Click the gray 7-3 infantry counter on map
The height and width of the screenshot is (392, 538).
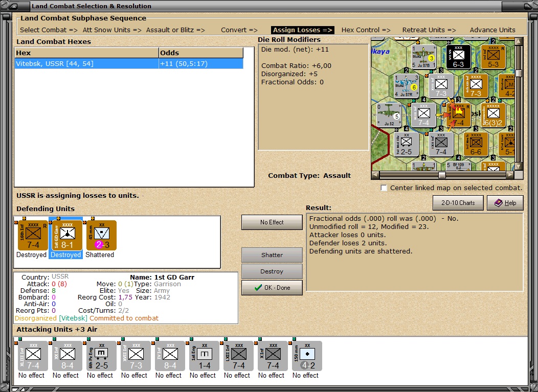click(x=441, y=86)
